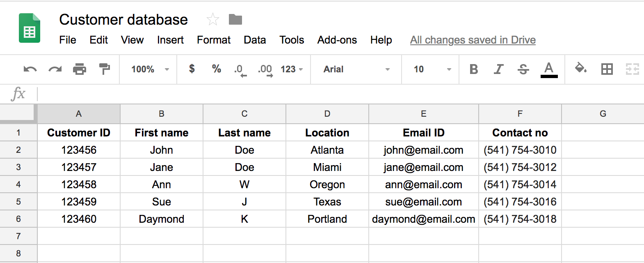Select column F header
The image size is (644, 263).
pos(520,114)
